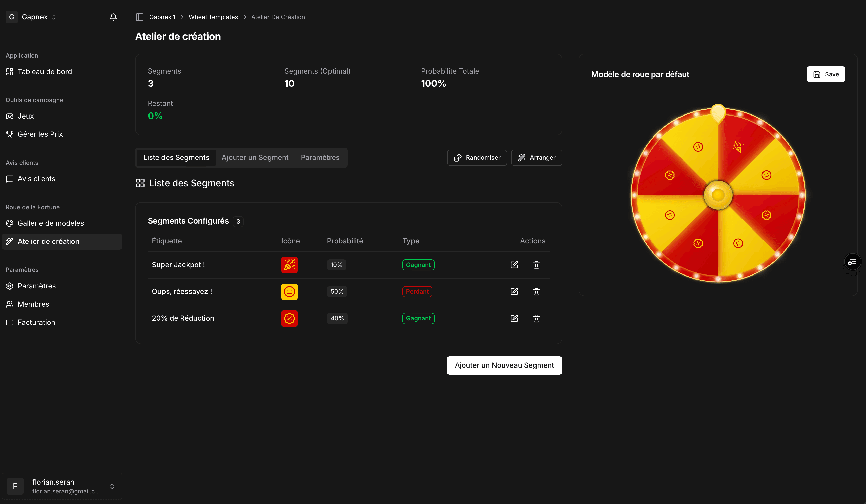Click the Super Jackpot party popper icon
This screenshot has width=866, height=504.
pos(289,265)
